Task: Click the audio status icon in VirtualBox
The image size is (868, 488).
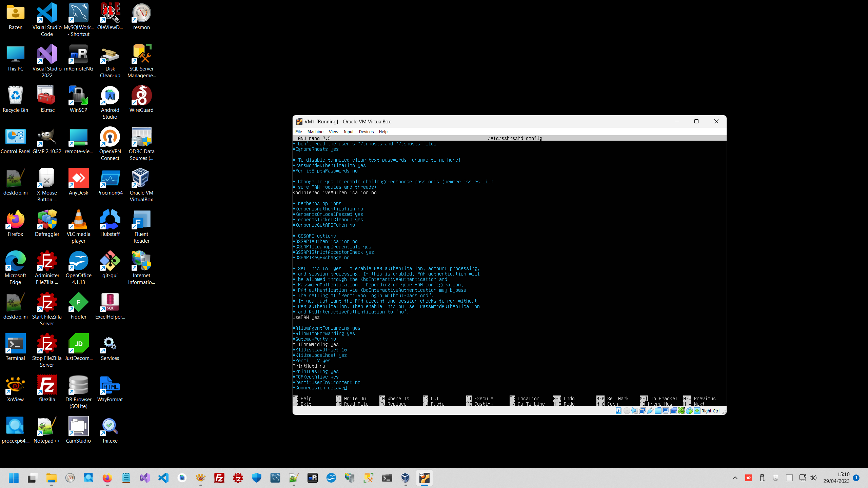Action: [x=635, y=411]
